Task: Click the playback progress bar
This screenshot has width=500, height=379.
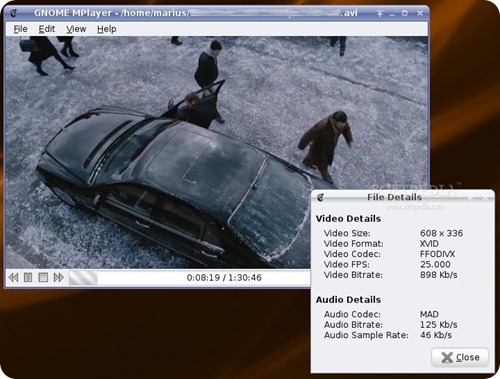Action: [190, 278]
